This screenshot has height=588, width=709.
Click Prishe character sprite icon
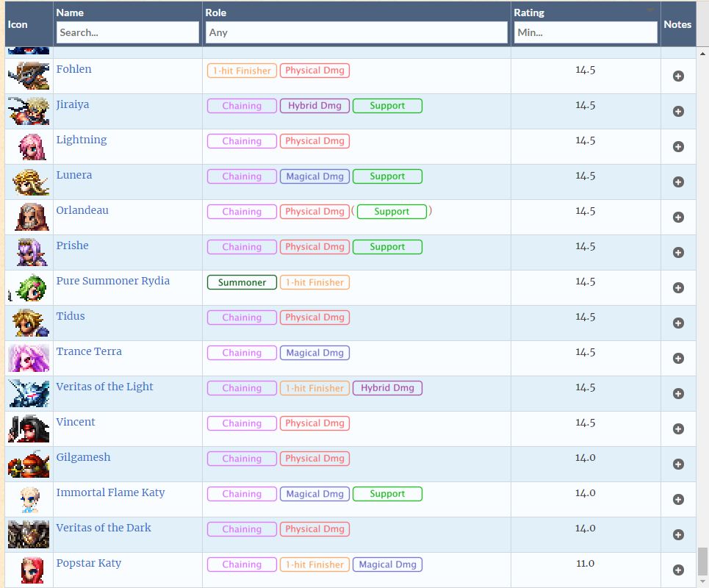click(x=32, y=252)
